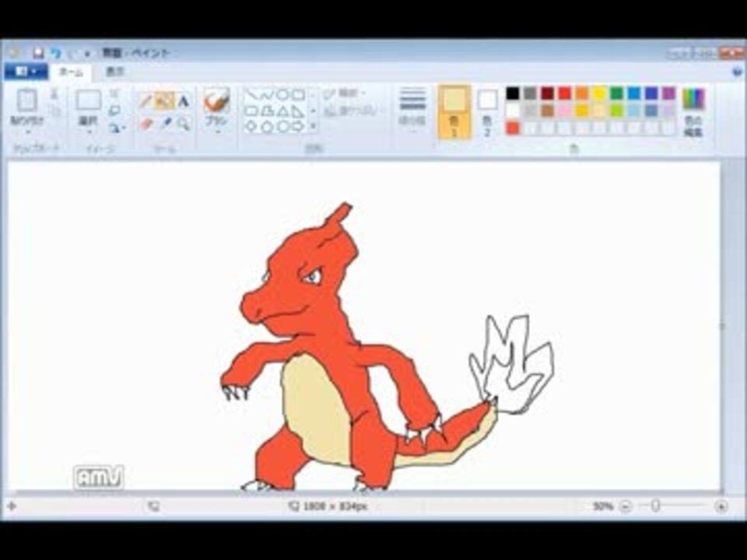This screenshot has width=747, height=560.
Task: Open the shape Fill dropdown
Action: (x=354, y=111)
